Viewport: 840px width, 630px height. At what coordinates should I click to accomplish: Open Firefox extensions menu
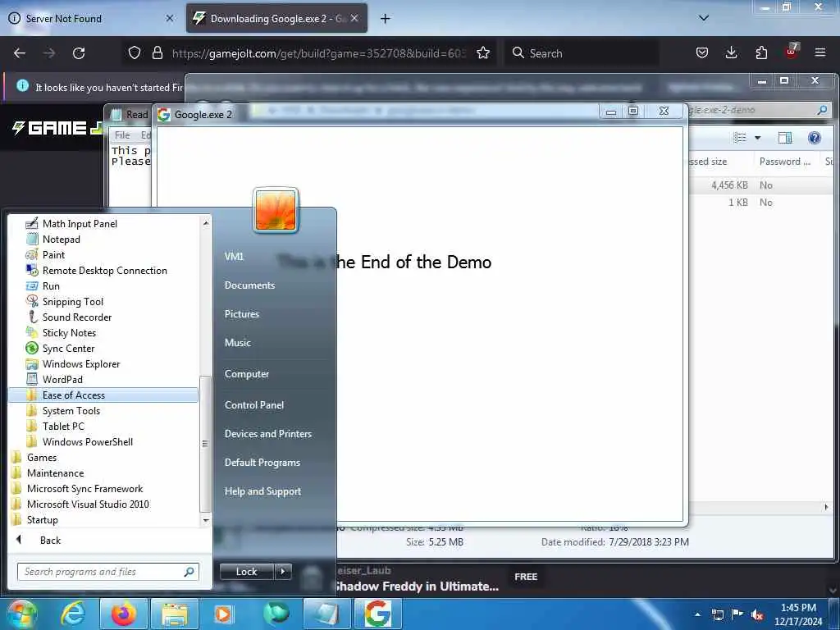761,52
